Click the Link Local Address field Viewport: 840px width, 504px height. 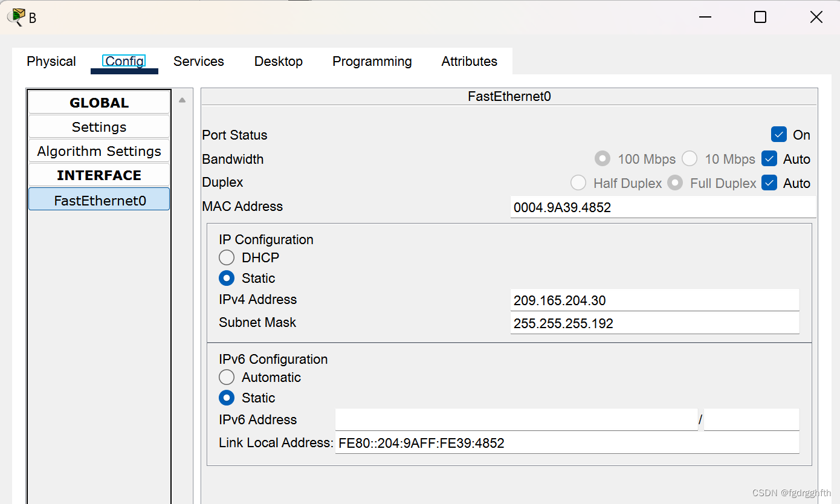(x=567, y=443)
